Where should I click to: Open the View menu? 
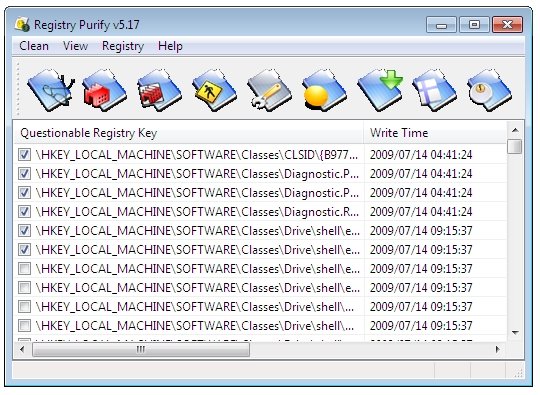click(75, 46)
